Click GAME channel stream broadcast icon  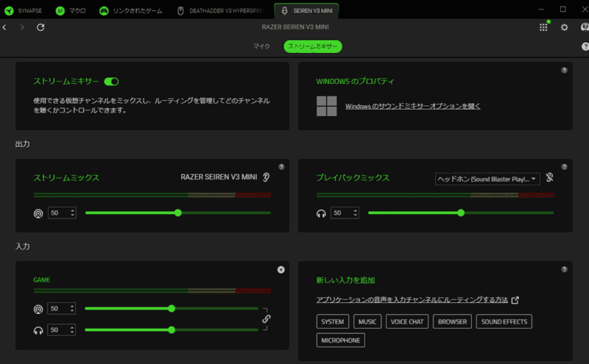click(38, 309)
